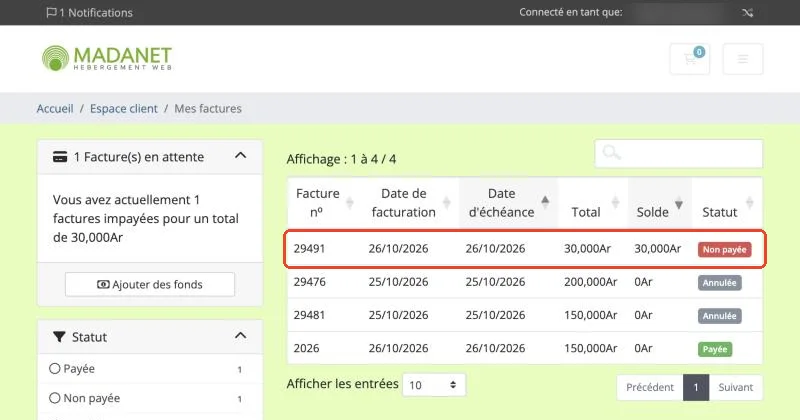Sort by Facture nº column arrows
This screenshot has width=800, height=420.
pyautogui.click(x=349, y=203)
